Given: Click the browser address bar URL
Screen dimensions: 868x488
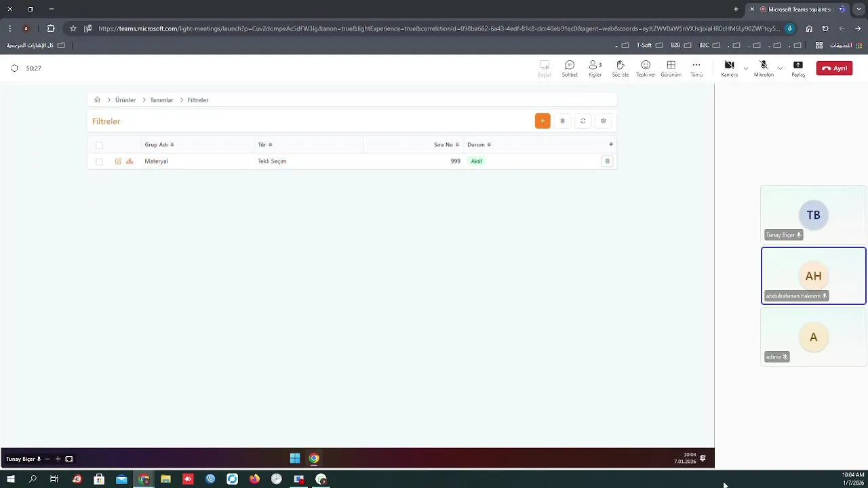Looking at the screenshot, I should pos(437,28).
